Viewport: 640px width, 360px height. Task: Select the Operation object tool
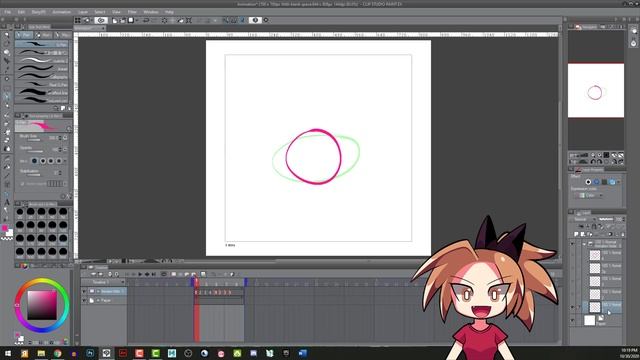pyautogui.click(x=7, y=52)
